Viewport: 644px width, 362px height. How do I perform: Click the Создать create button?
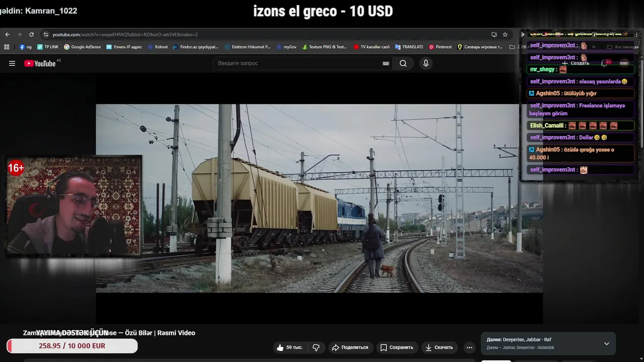click(576, 63)
